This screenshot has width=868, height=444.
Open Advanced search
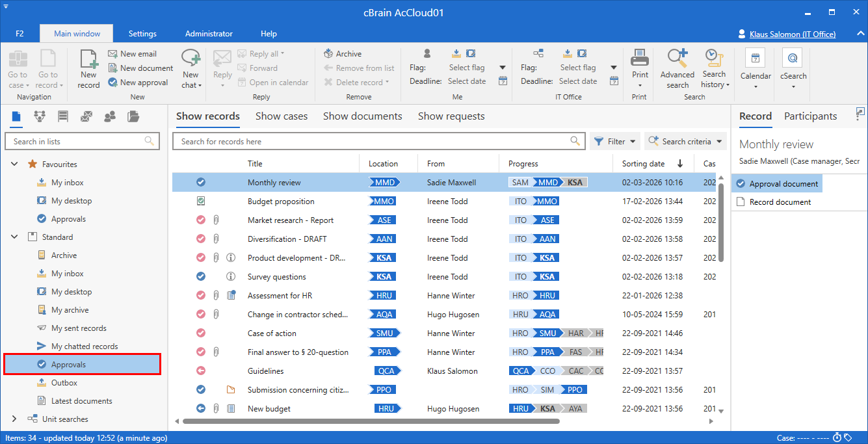point(677,69)
